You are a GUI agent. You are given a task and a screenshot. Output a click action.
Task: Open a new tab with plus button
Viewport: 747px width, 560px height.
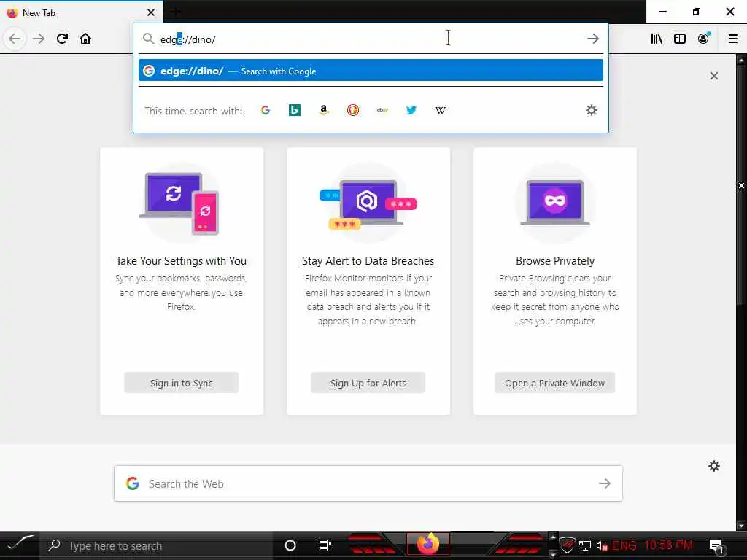(x=175, y=12)
